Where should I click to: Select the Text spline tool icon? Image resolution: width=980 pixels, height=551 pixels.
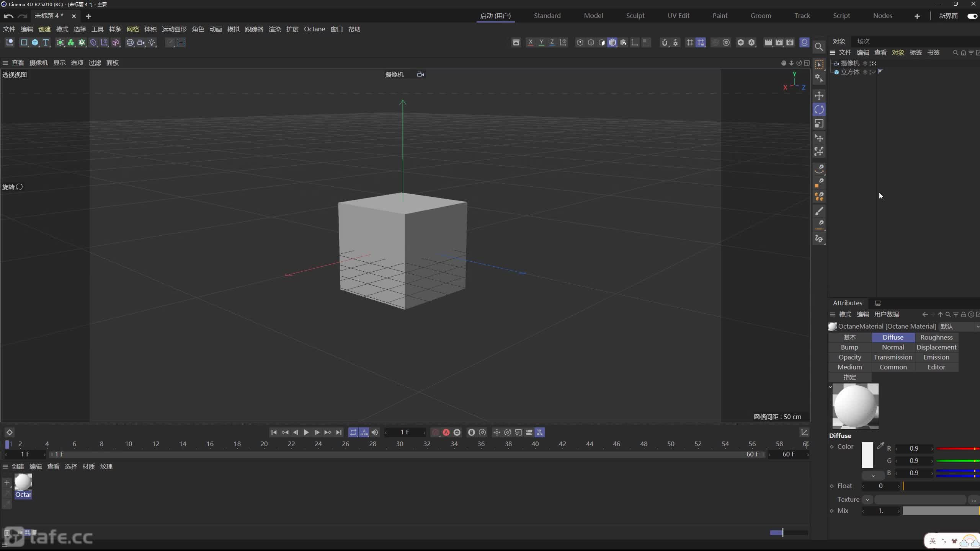46,42
